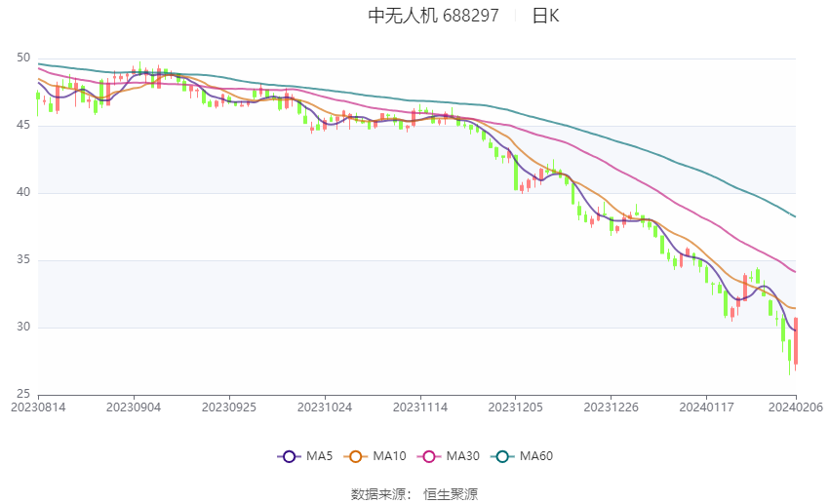The height and width of the screenshot is (504, 829).
Task: Toggle the MA60 legend series
Action: point(522,456)
